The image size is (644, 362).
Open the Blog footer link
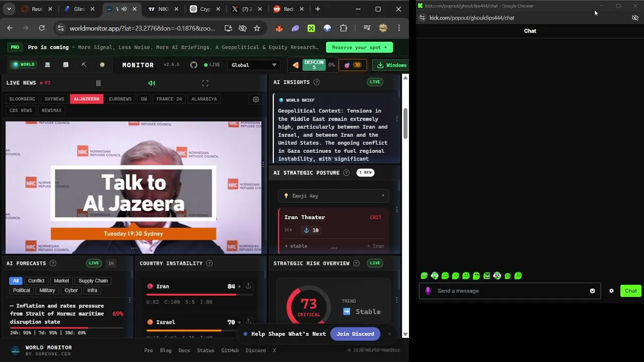[166, 350]
